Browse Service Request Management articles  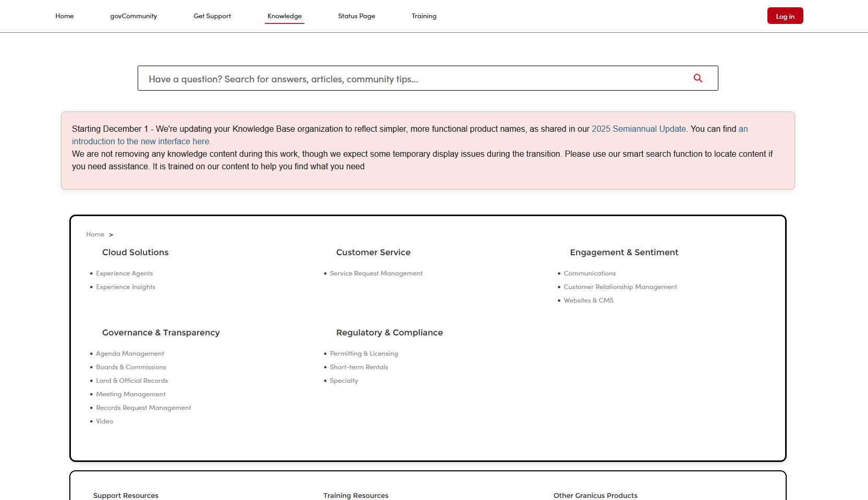click(376, 273)
